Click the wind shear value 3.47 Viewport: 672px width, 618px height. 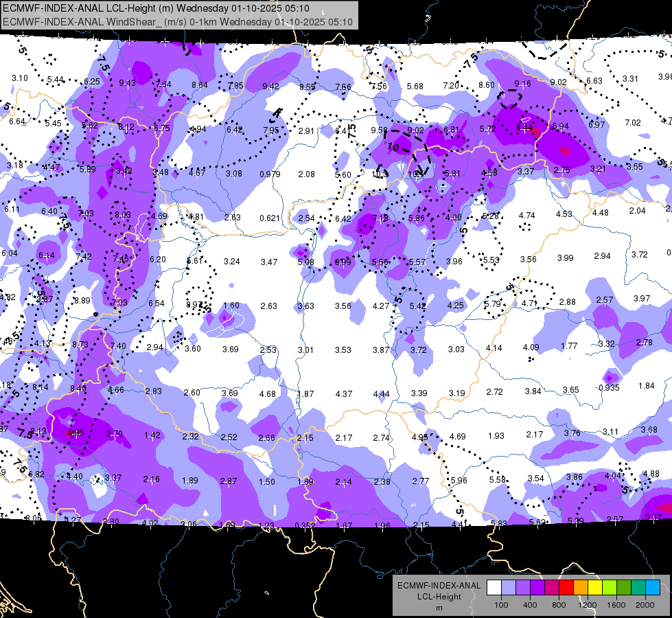click(x=269, y=262)
